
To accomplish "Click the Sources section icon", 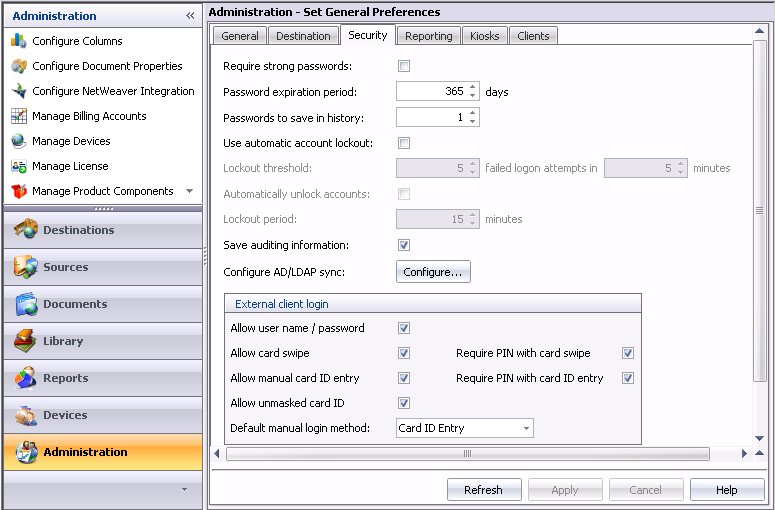I will (26, 267).
